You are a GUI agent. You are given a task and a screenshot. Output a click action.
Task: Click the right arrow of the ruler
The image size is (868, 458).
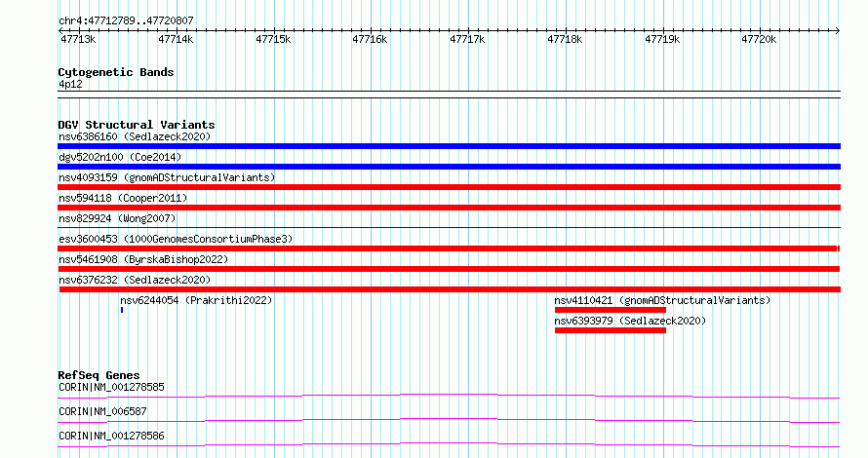click(x=838, y=30)
